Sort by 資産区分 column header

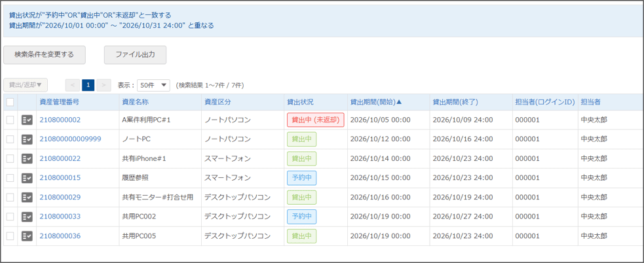tap(218, 102)
